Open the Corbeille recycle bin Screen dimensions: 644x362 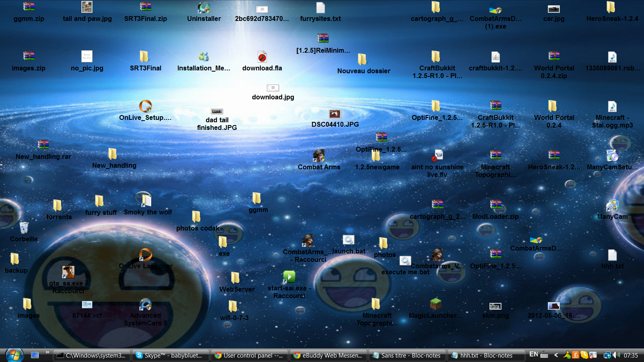24,227
